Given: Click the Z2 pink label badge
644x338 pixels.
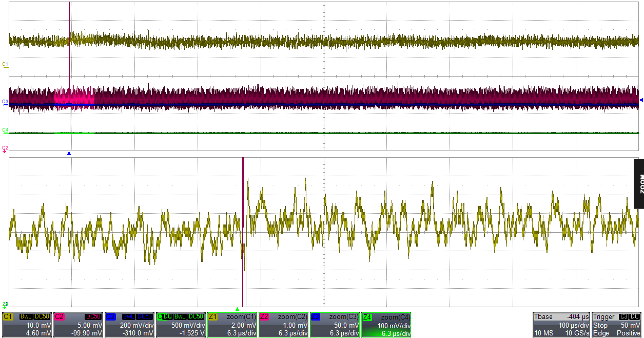Looking at the screenshot, I should (x=265, y=317).
